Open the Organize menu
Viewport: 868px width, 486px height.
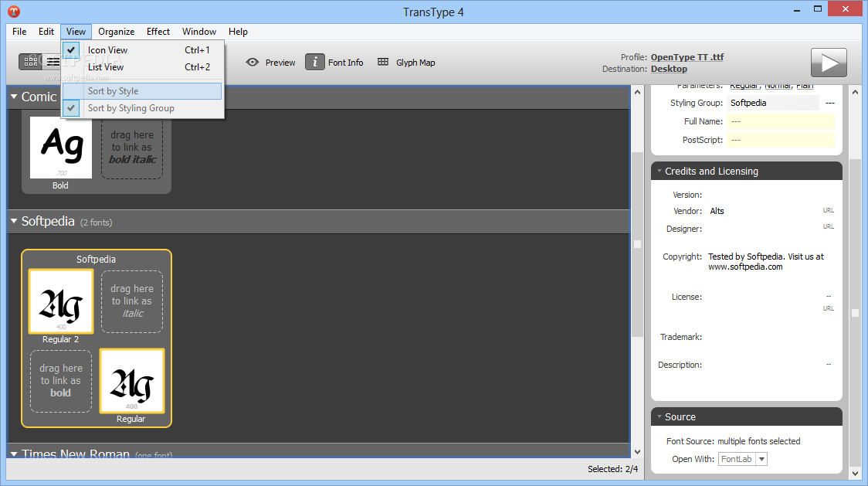pos(117,32)
